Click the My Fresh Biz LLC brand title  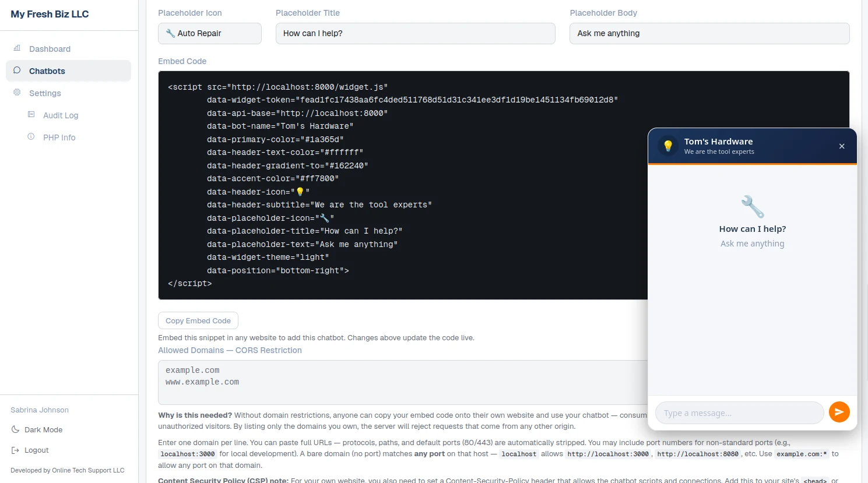(x=50, y=14)
